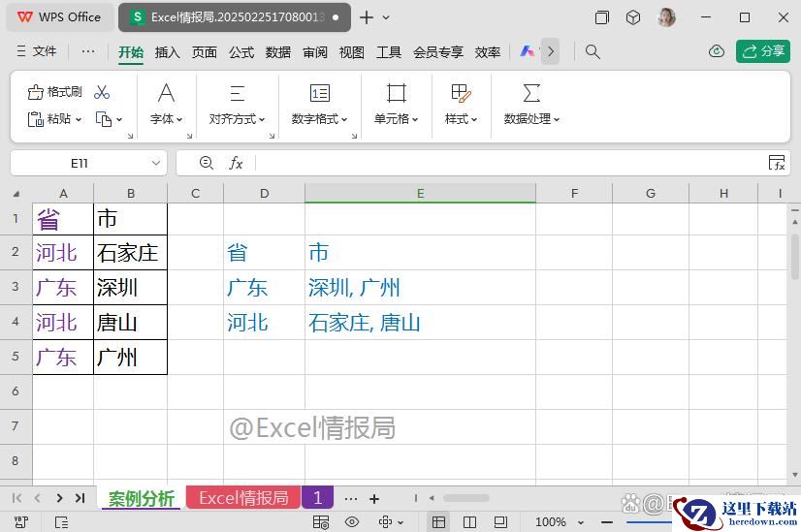Go to the next sheet with the arrow

(59, 498)
